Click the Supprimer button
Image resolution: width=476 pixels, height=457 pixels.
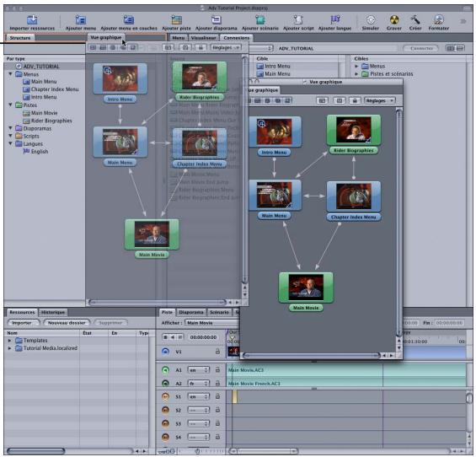(110, 323)
